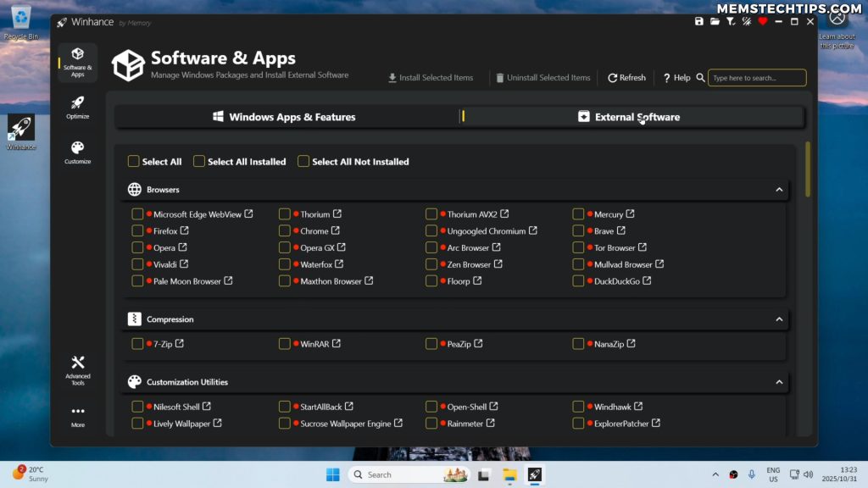Save your Winhance configuration using the titlebar icon

tap(699, 21)
